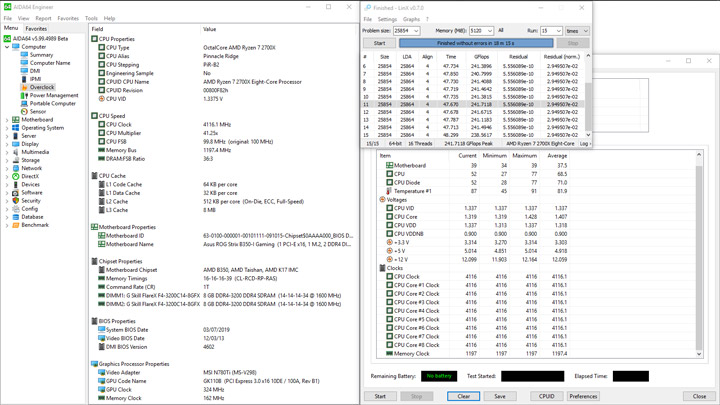This screenshot has width=720, height=405.
Task: Open the Settings menu in LinX
Action: coord(387,19)
